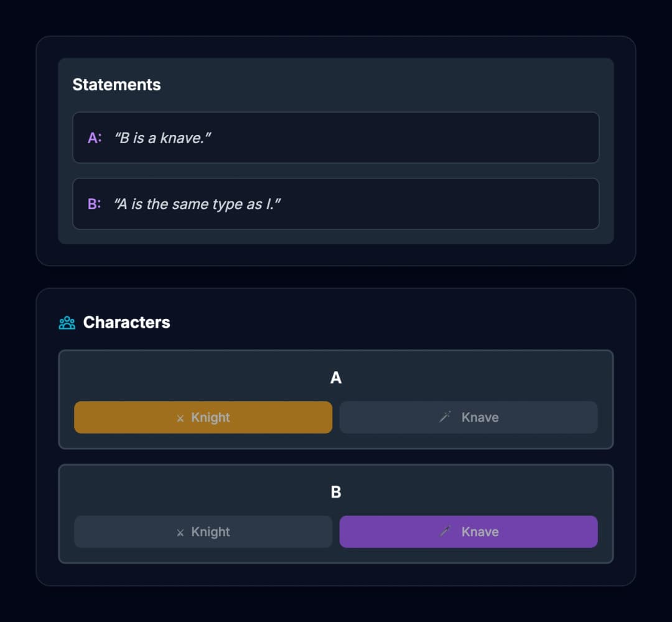Click the character B name title
The width and height of the screenshot is (672, 622).
[x=336, y=492]
